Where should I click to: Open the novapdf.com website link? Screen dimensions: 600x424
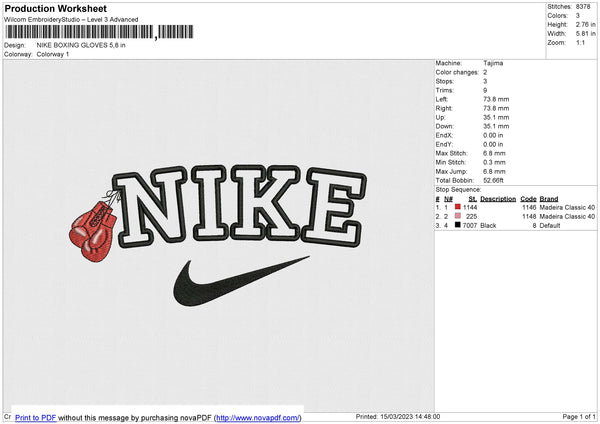[x=258, y=417]
